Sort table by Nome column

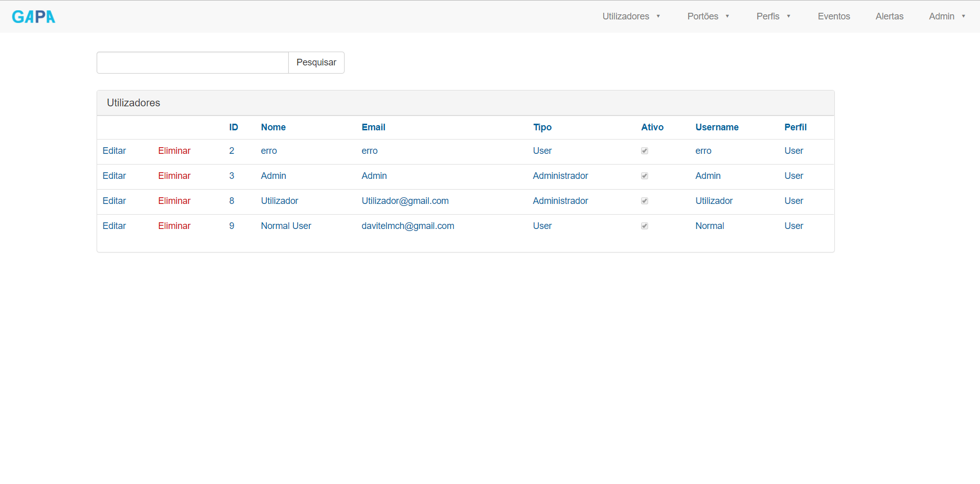click(274, 127)
